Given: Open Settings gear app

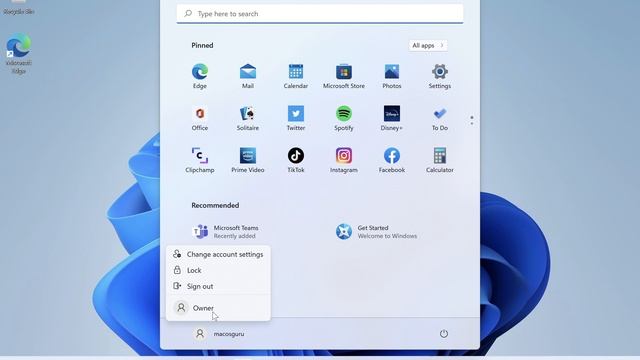Looking at the screenshot, I should (x=440, y=76).
